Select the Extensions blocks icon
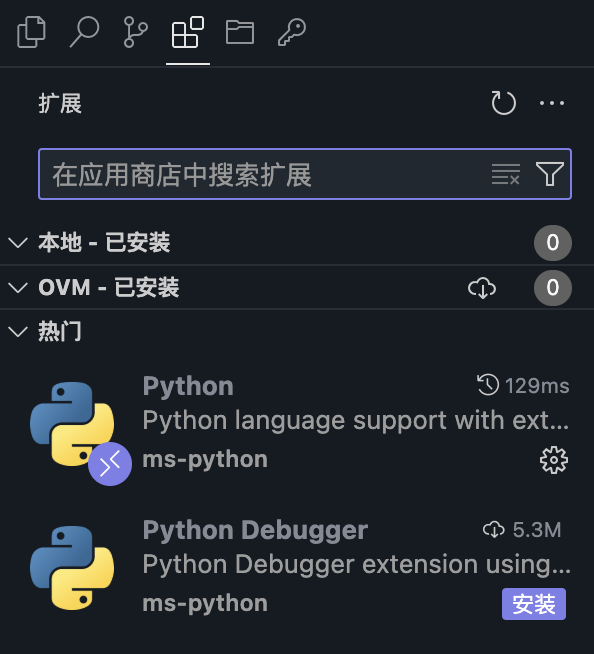Screen dimensions: 594x654 click(188, 32)
